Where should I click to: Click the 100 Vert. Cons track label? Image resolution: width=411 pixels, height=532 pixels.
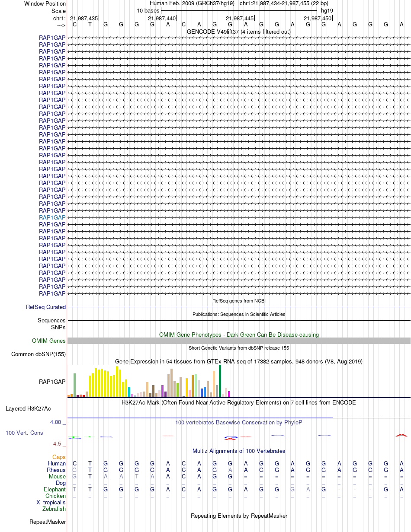pyautogui.click(x=24, y=433)
